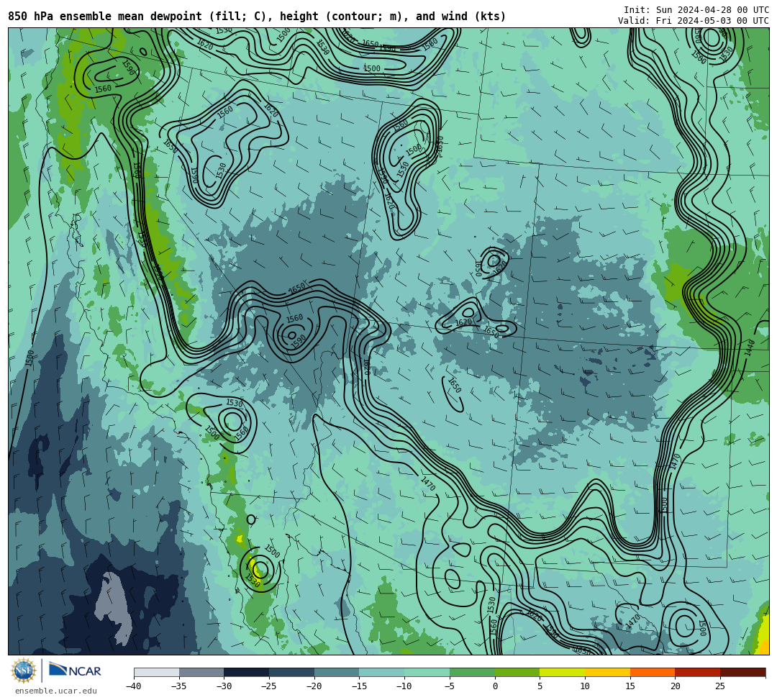Click the '-25' colorbar tick label
The width and height of the screenshot is (777, 700).
point(268,686)
